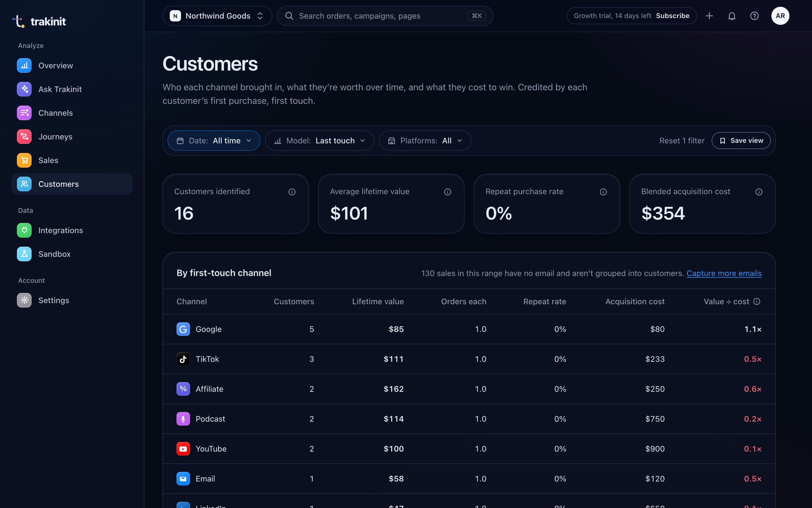812x508 pixels.
Task: Sort by Orders each column header
Action: click(x=464, y=301)
